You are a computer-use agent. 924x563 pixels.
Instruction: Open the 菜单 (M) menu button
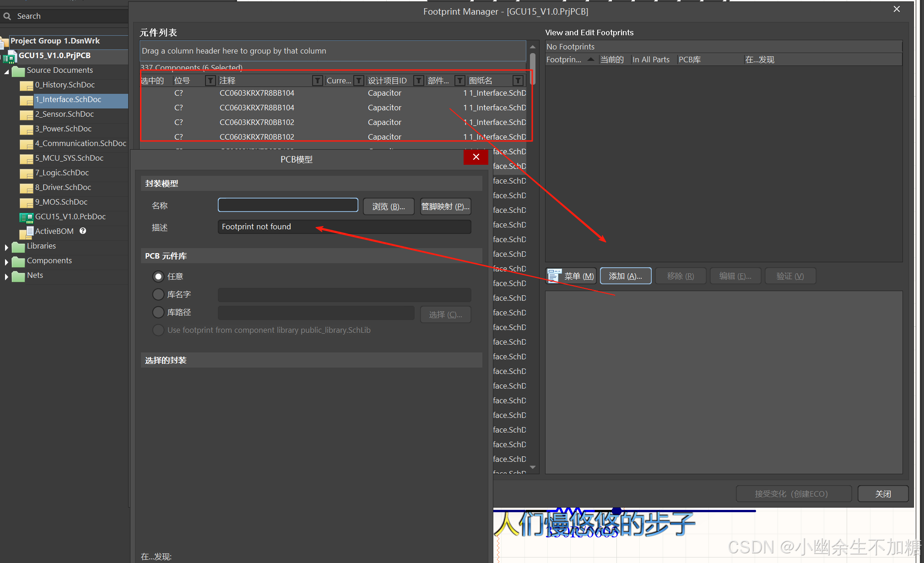pyautogui.click(x=571, y=276)
